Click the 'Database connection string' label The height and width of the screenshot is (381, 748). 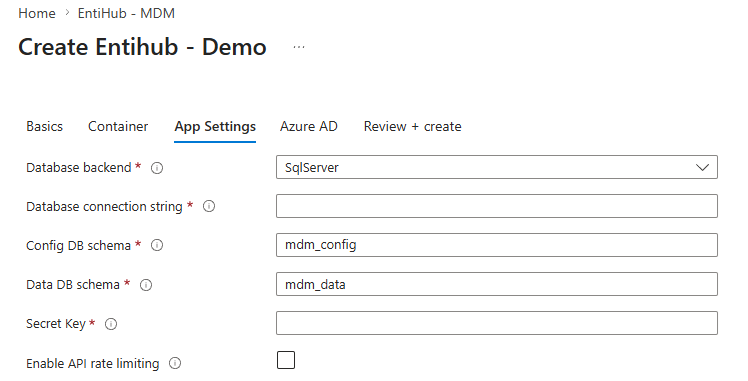[x=104, y=206]
